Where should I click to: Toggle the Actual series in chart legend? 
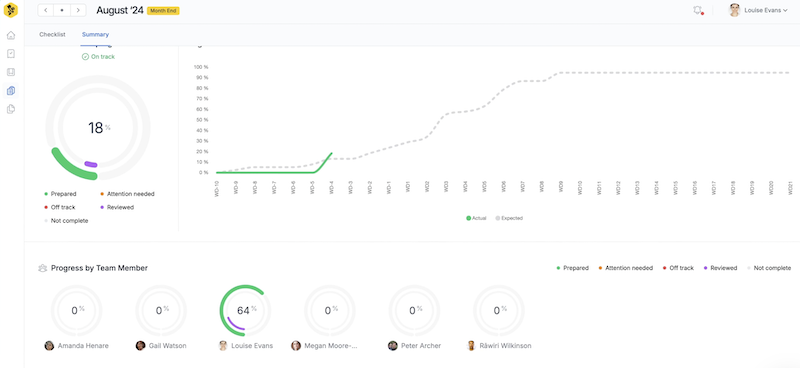point(476,218)
